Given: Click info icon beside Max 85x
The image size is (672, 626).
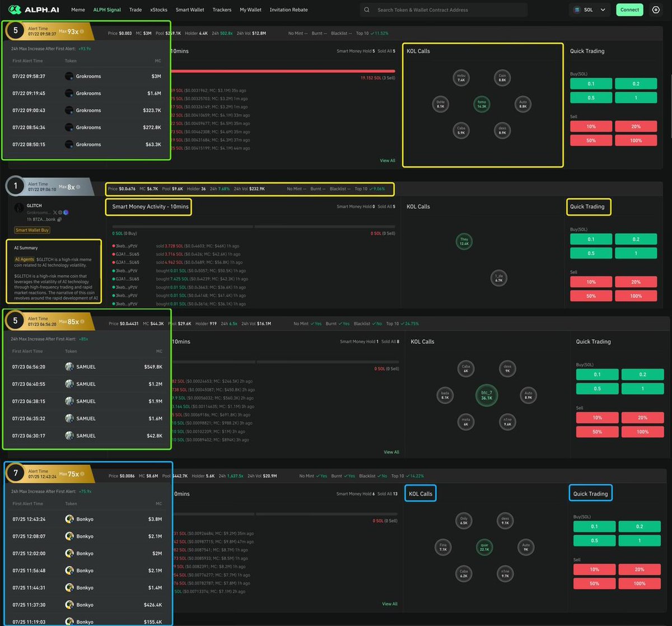Looking at the screenshot, I should point(83,322).
